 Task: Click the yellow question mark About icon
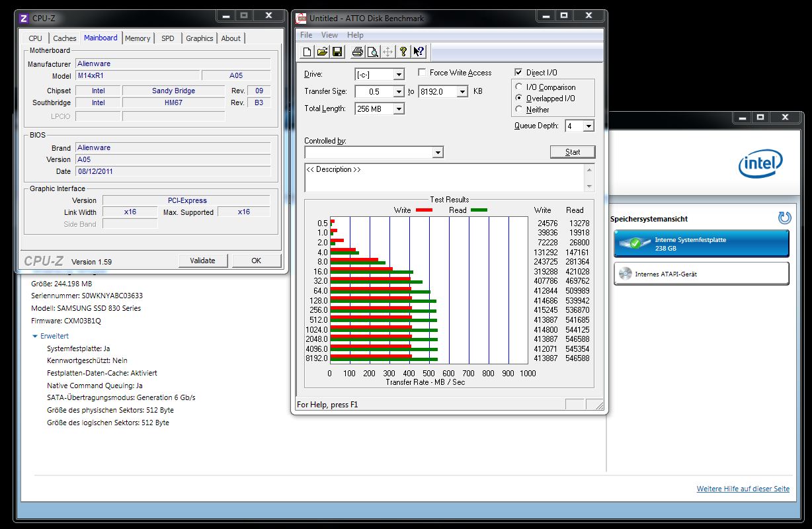(403, 52)
